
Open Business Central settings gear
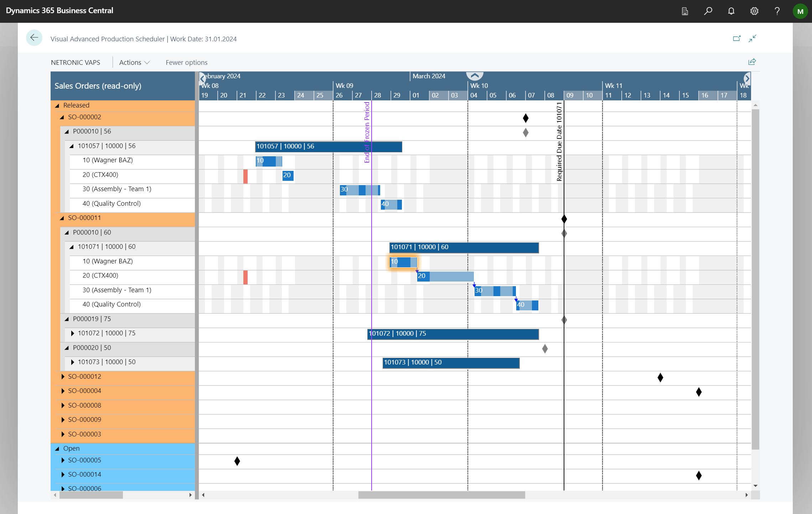click(x=754, y=11)
